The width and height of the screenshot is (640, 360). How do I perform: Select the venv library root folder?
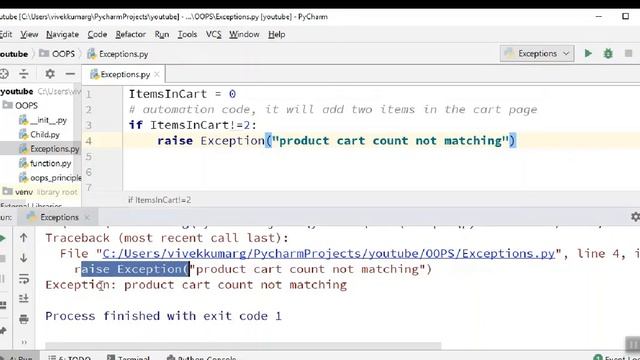click(x=40, y=192)
